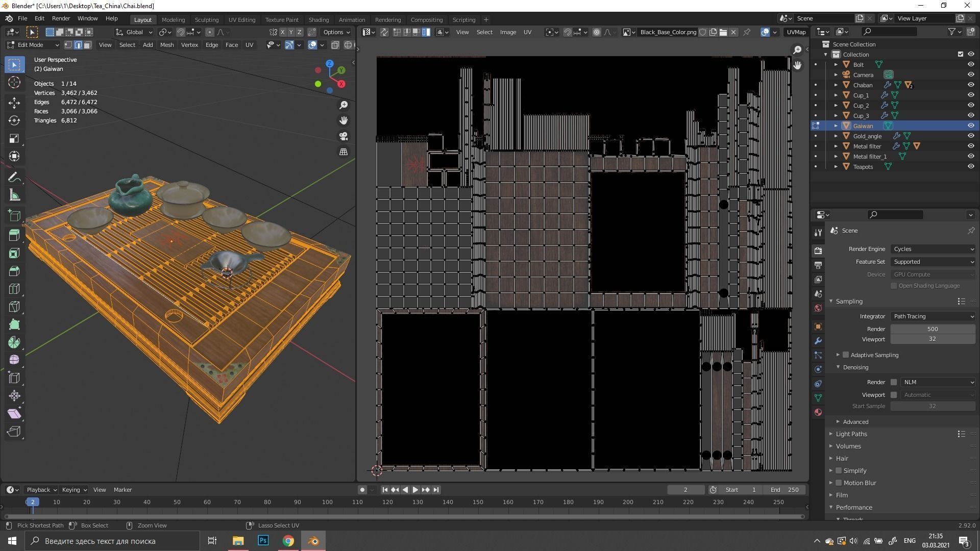Image resolution: width=980 pixels, height=551 pixels.
Task: Select the Rotate tool in left toolbar
Action: click(x=14, y=120)
